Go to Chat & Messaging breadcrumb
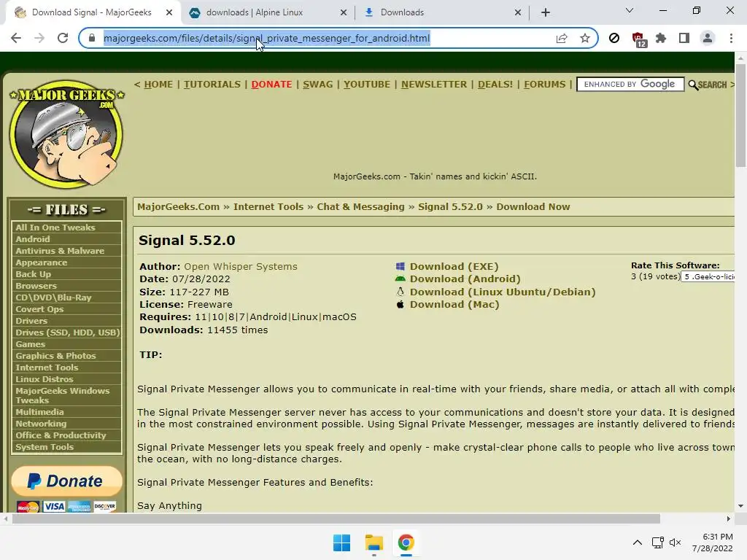Viewport: 747px width, 560px height. click(360, 206)
